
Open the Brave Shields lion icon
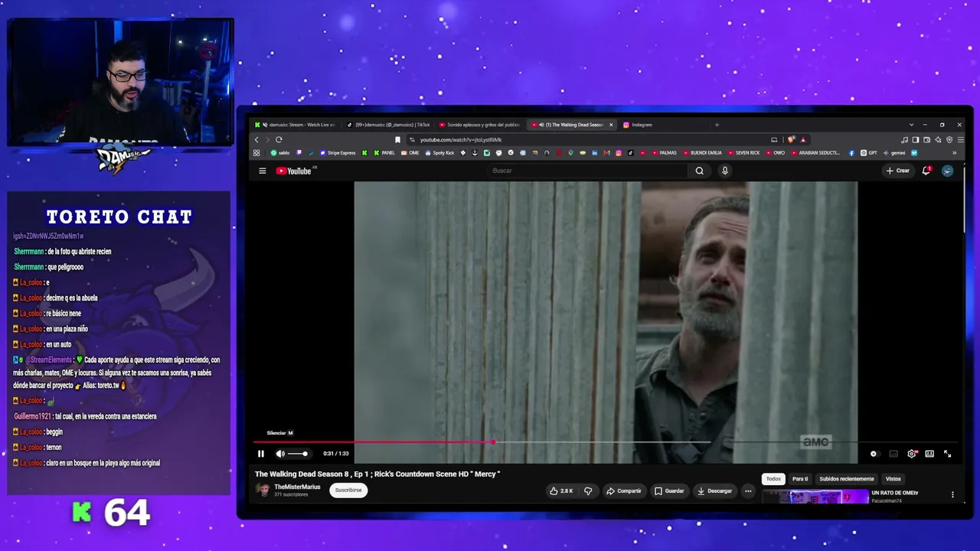tap(792, 139)
